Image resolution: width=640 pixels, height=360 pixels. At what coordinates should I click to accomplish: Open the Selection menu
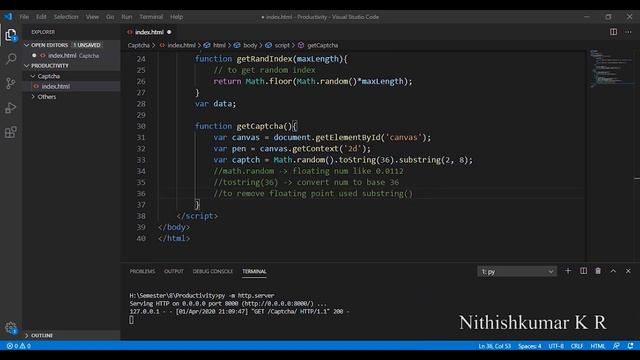click(x=66, y=17)
